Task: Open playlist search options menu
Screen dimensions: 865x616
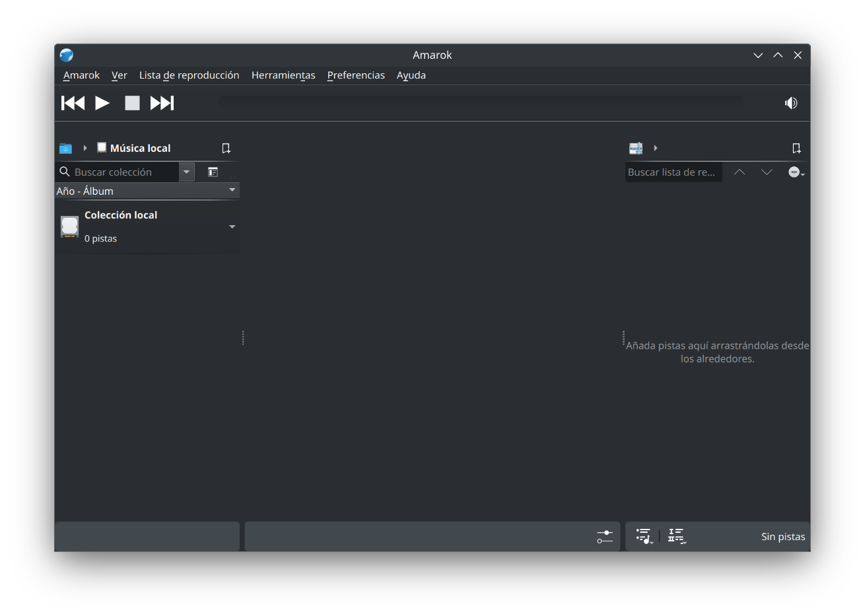Action: pyautogui.click(x=796, y=172)
